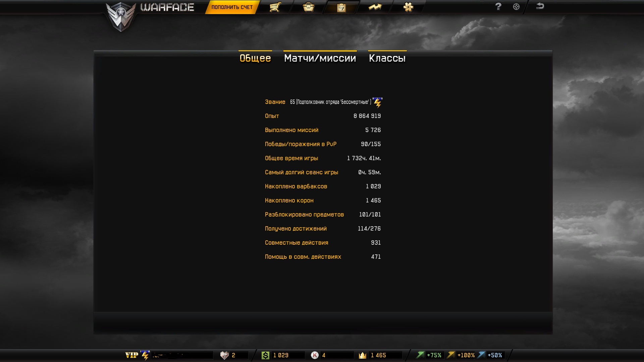Click the back return arrow icon
Viewport: 644px width, 362px height.
(x=540, y=6)
